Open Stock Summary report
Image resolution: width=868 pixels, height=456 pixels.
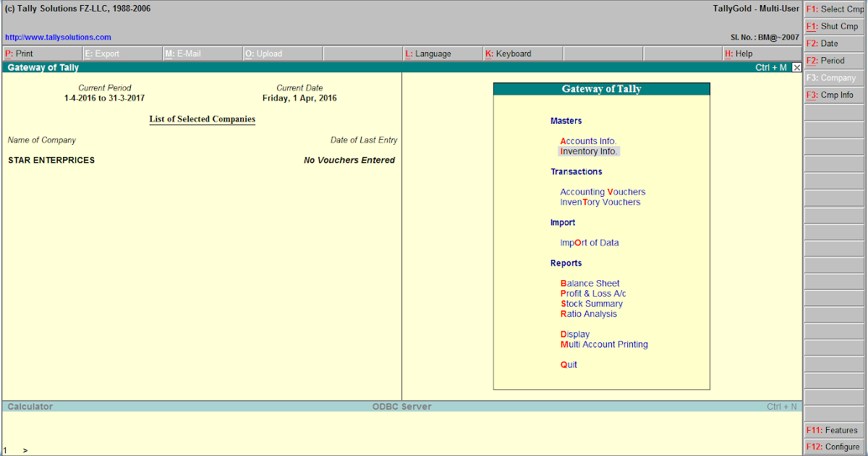(592, 303)
